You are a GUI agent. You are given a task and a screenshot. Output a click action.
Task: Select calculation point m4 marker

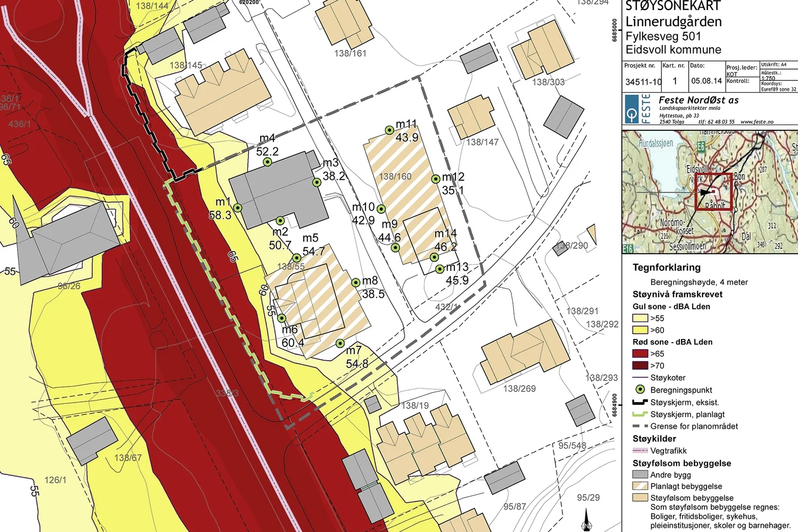268,162
